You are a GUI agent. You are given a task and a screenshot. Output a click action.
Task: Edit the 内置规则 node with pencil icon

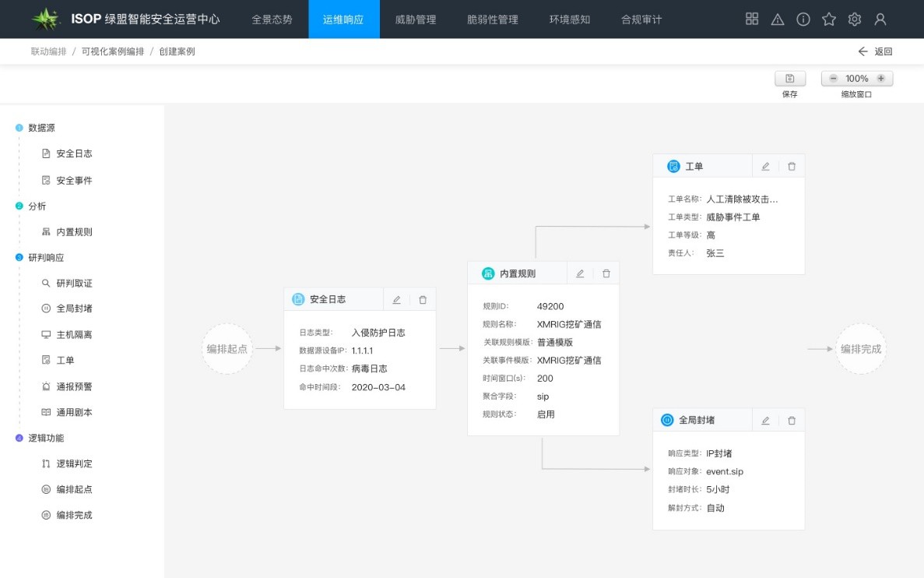pyautogui.click(x=580, y=273)
